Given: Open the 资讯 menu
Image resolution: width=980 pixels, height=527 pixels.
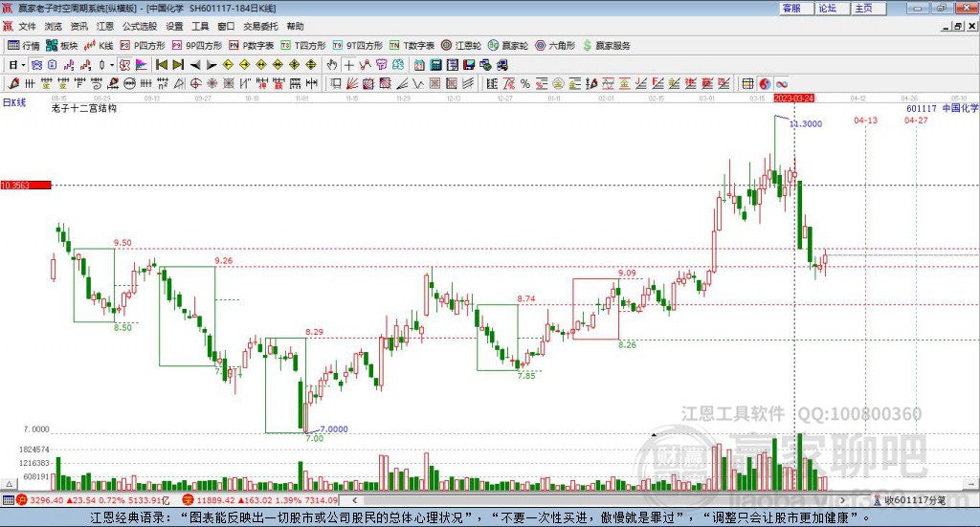Looking at the screenshot, I should coord(78,26).
